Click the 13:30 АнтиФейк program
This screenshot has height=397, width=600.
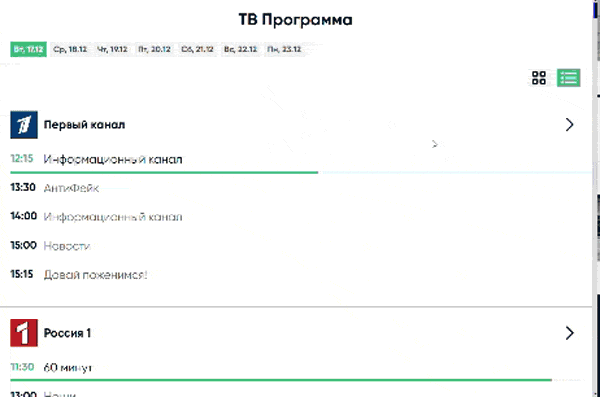click(55, 188)
